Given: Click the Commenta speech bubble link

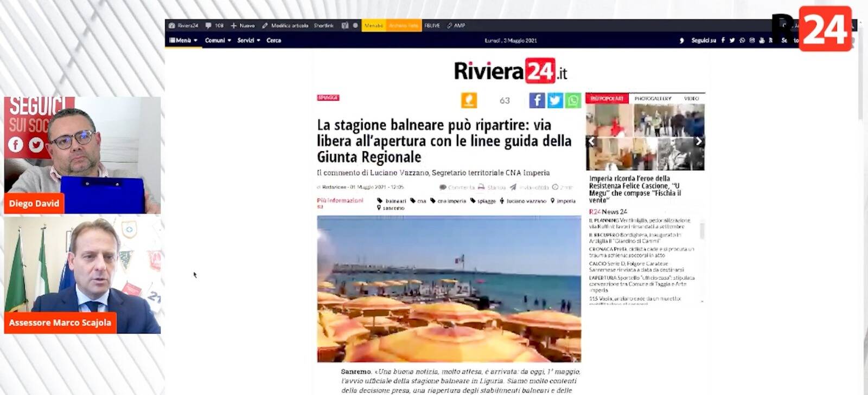Looking at the screenshot, I should pyautogui.click(x=457, y=187).
